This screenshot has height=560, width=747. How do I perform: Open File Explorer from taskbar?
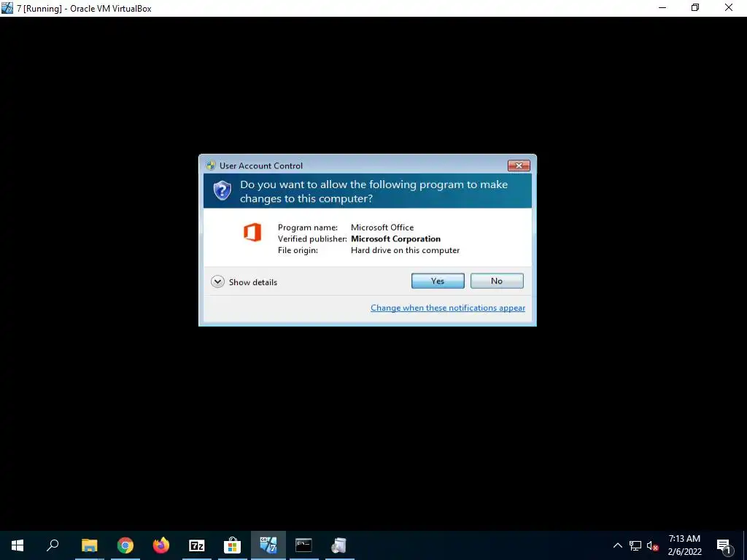coord(89,545)
